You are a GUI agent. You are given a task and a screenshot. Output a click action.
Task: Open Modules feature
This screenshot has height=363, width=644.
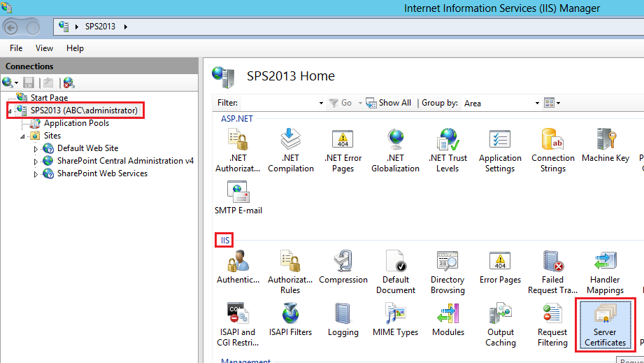pos(448,320)
